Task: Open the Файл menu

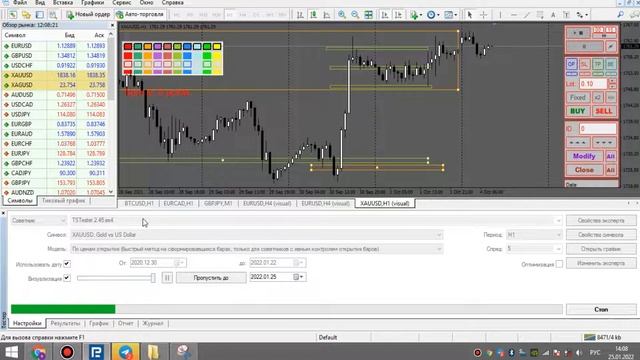Action: 20,3
